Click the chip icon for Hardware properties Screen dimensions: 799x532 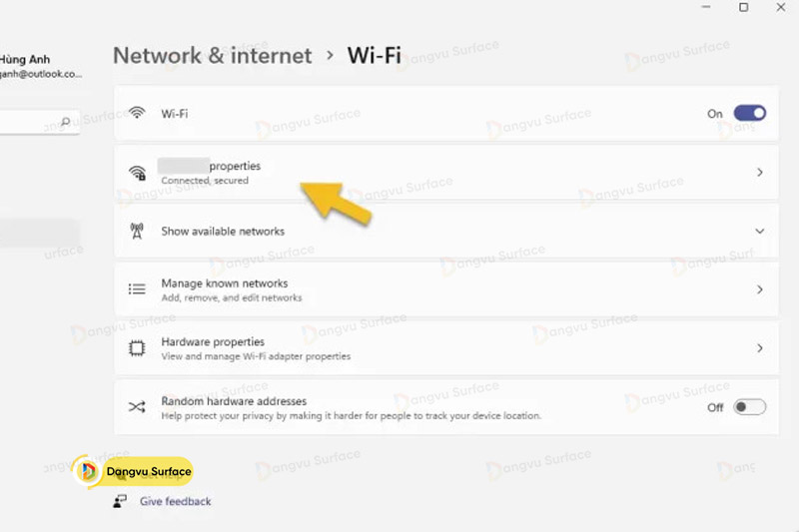tap(137, 348)
